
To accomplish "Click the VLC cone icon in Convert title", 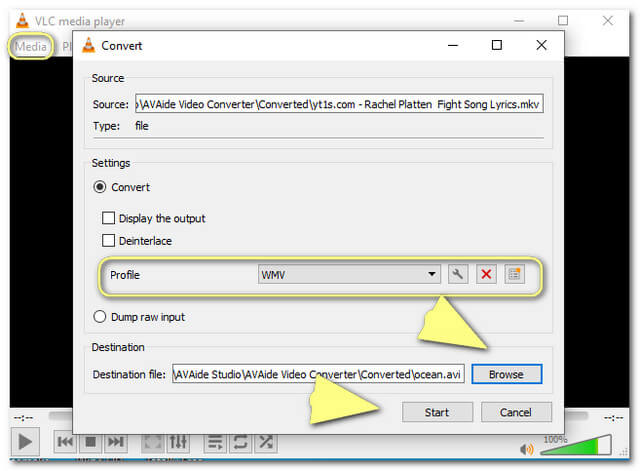I will click(x=88, y=45).
